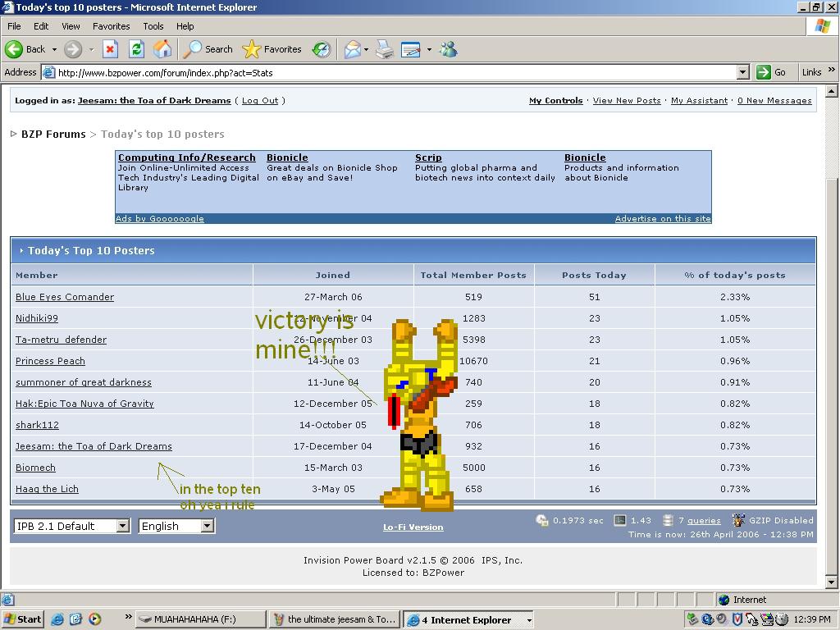Click the Windows Start button

22,619
